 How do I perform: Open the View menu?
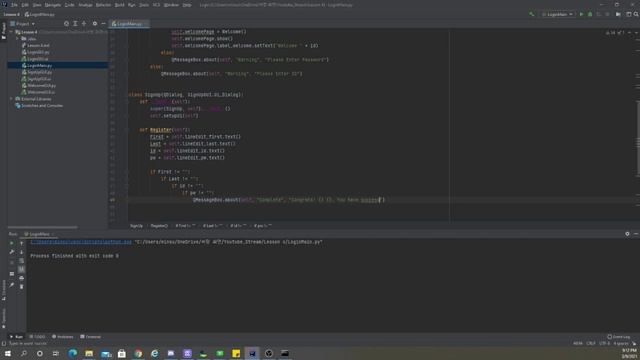pos(37,5)
